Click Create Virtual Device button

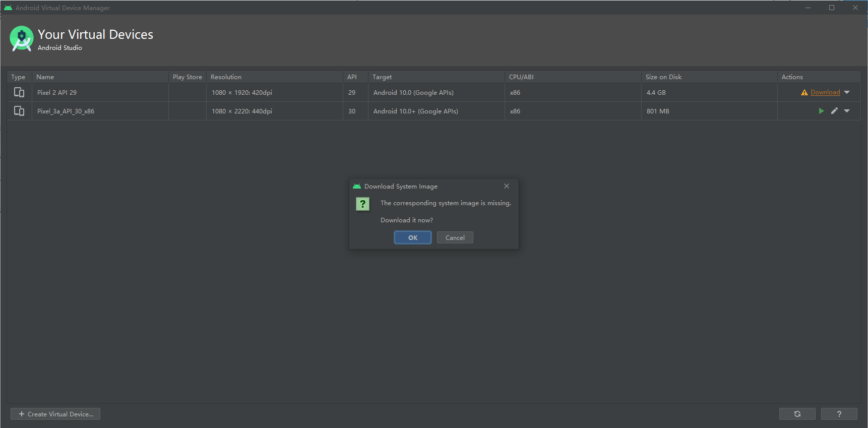click(55, 414)
